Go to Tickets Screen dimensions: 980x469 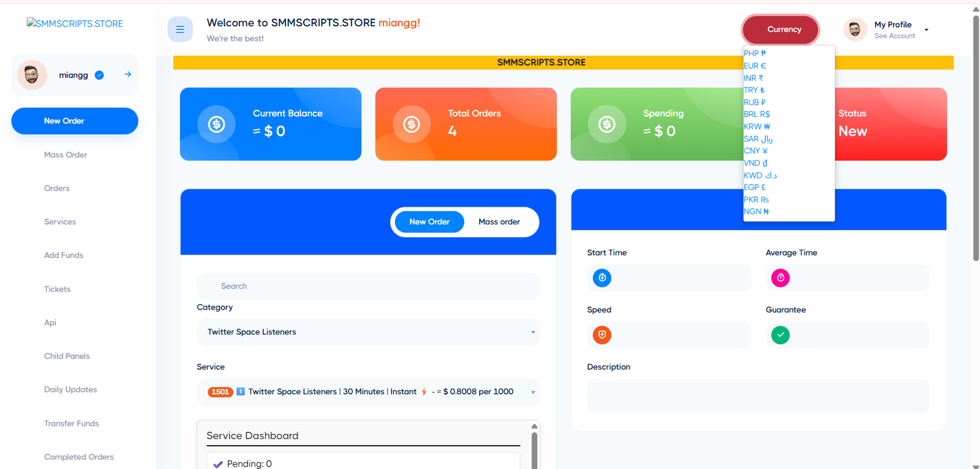click(58, 289)
